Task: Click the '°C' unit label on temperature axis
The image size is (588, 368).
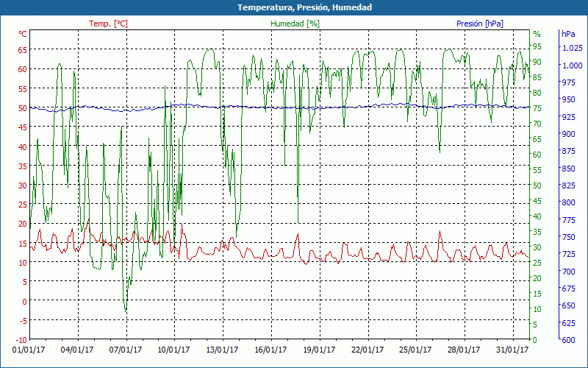Action: tap(23, 34)
